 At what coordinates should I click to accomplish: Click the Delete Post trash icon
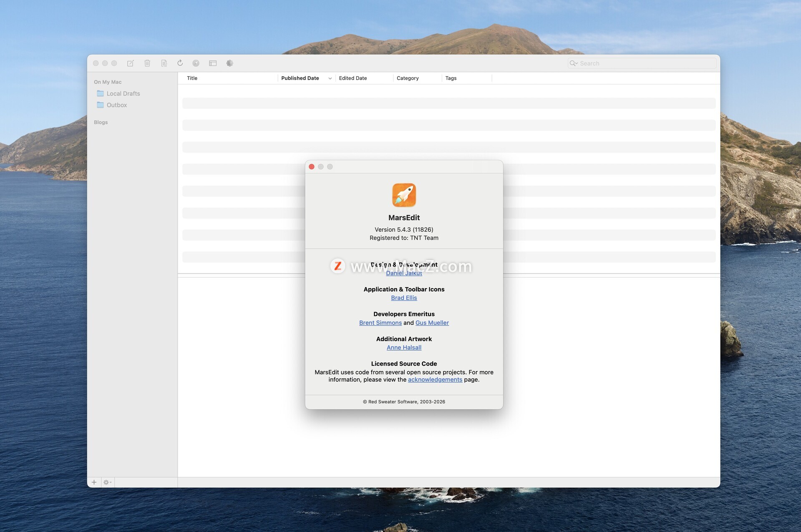tap(147, 63)
